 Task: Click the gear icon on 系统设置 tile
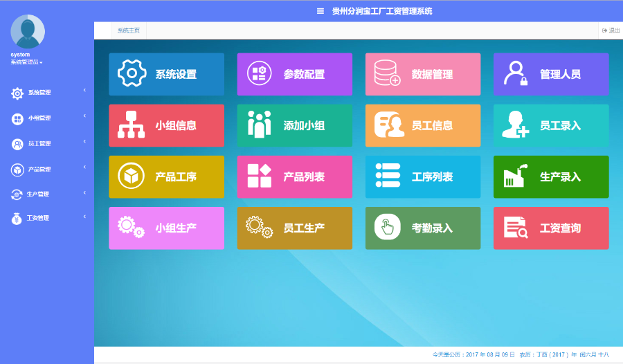coord(132,74)
